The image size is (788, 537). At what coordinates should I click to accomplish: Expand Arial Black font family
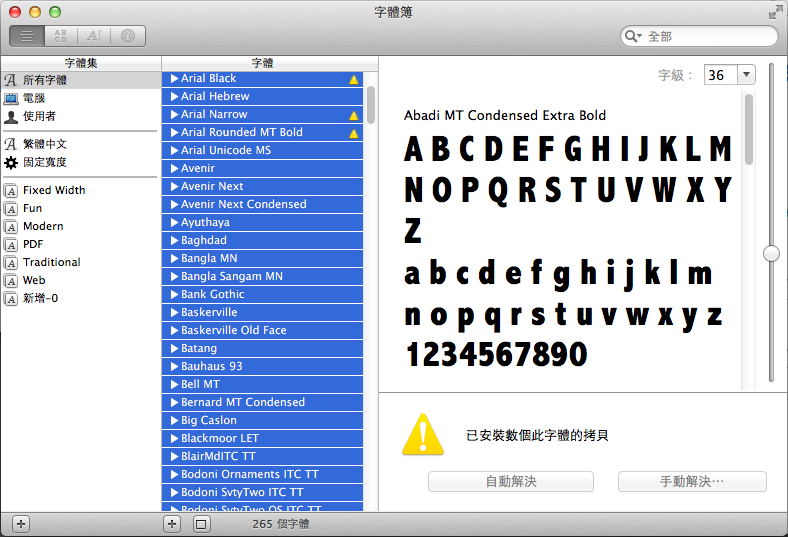[174, 78]
